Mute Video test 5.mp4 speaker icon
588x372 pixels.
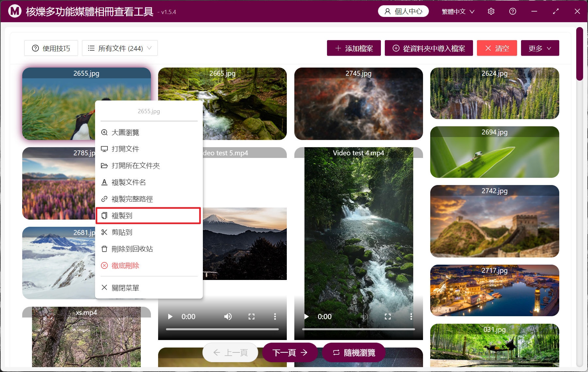click(x=228, y=317)
